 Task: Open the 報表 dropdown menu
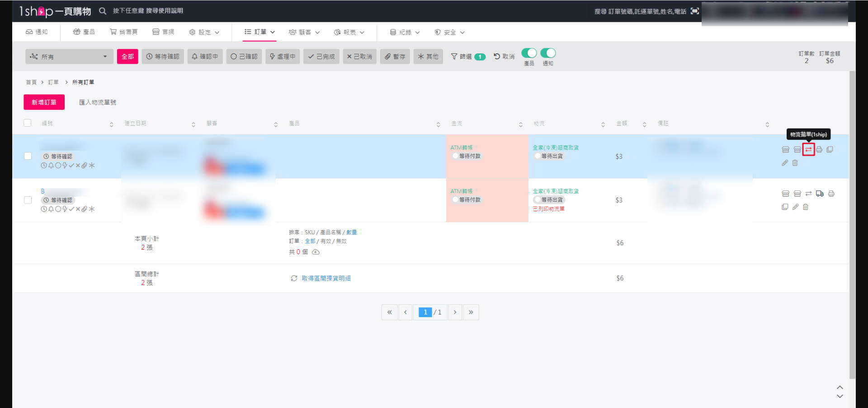[x=349, y=32]
